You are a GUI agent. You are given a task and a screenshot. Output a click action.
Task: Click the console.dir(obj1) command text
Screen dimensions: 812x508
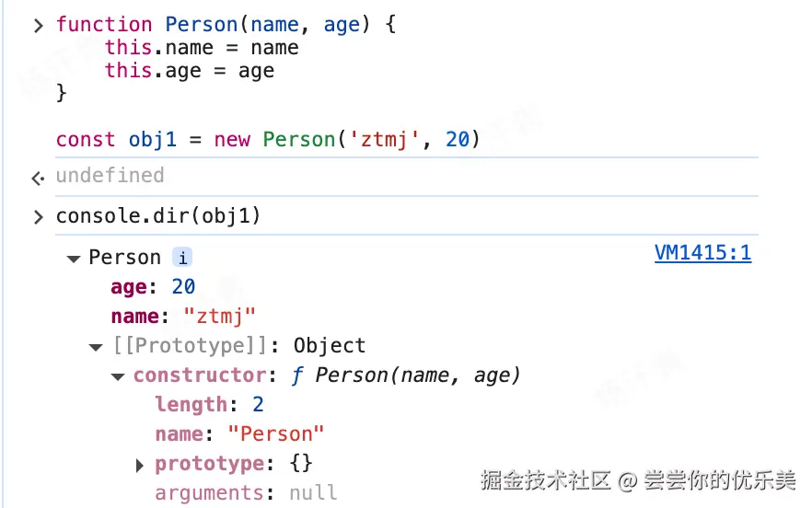click(x=158, y=216)
